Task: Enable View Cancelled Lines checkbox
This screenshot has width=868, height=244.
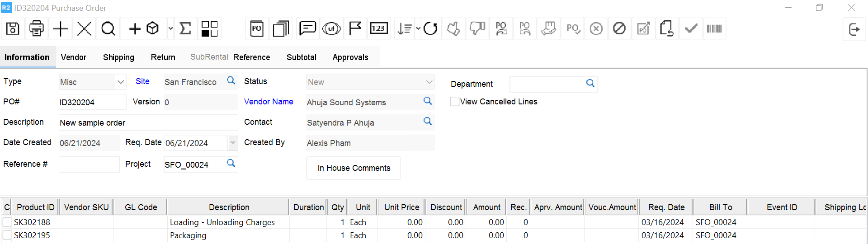Action: [x=455, y=102]
